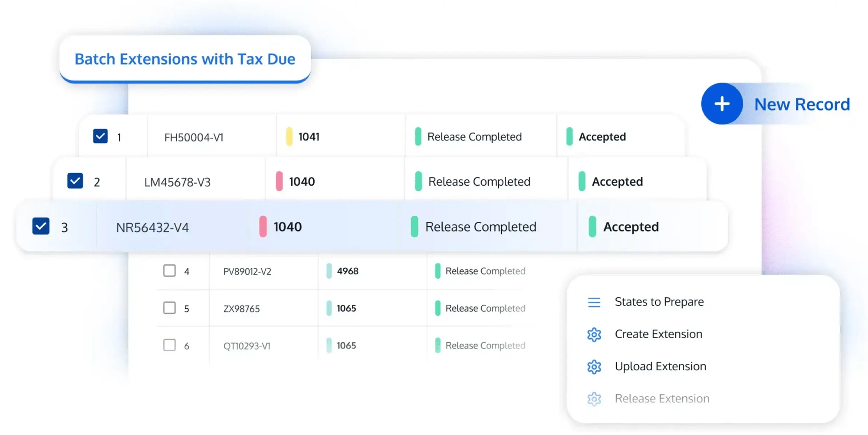Open Create Extension from the menu
868x435 pixels.
(x=659, y=334)
